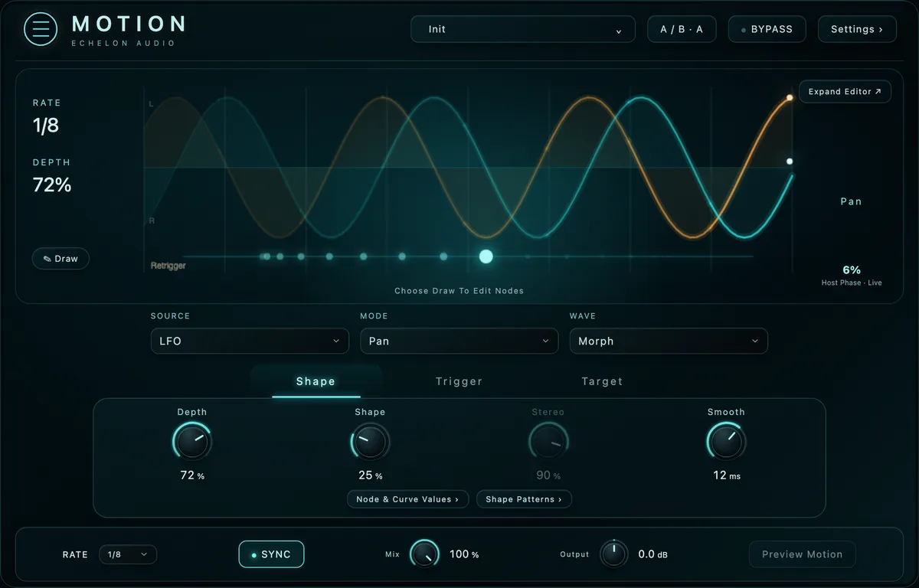Click the 0.0 dB Output value
The image size is (919, 588).
click(x=652, y=554)
